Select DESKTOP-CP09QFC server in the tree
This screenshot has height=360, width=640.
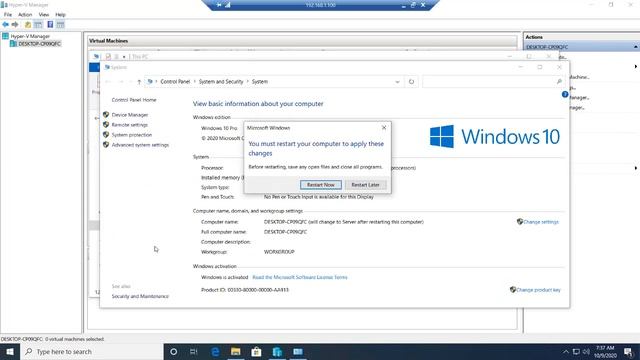39,44
